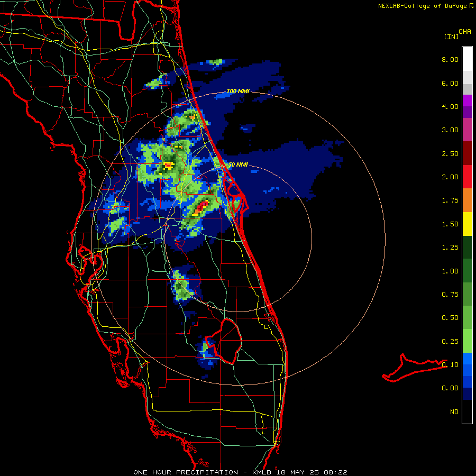476x476 pixels.
Task: Click the 1.25 legend value
Action: click(450, 248)
